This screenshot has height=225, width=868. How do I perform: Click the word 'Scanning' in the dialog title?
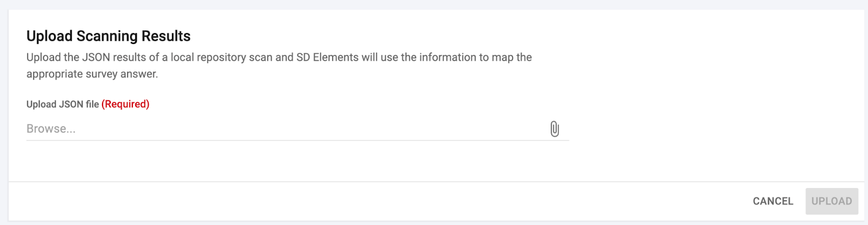click(x=107, y=36)
